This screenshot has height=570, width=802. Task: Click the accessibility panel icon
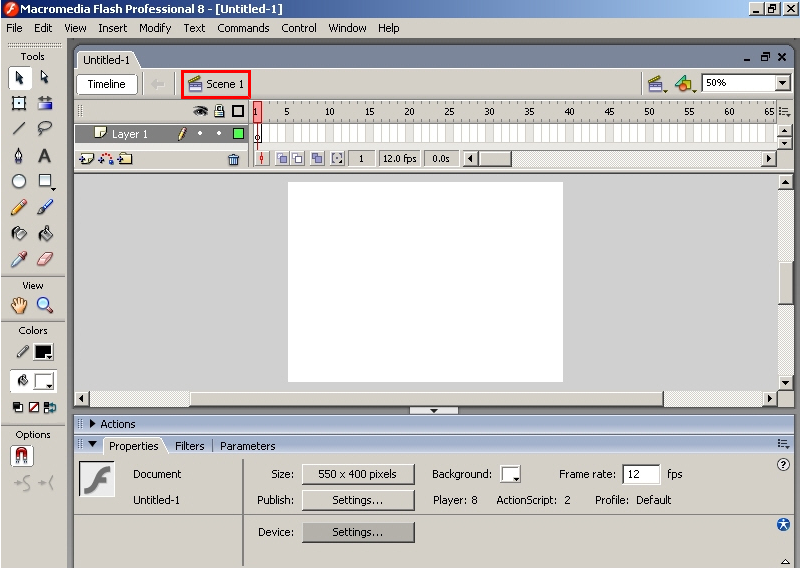point(783,524)
